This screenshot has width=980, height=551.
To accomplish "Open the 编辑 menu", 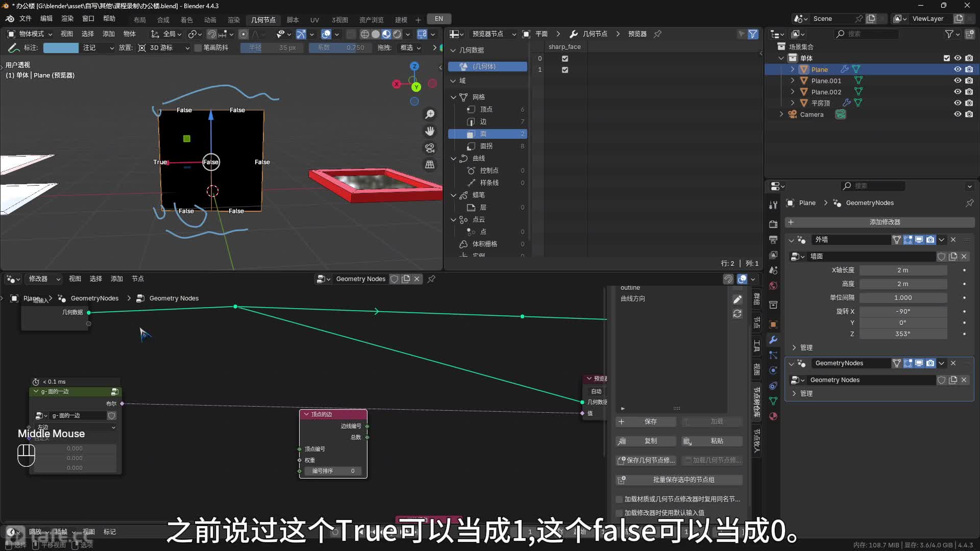I will [x=46, y=19].
